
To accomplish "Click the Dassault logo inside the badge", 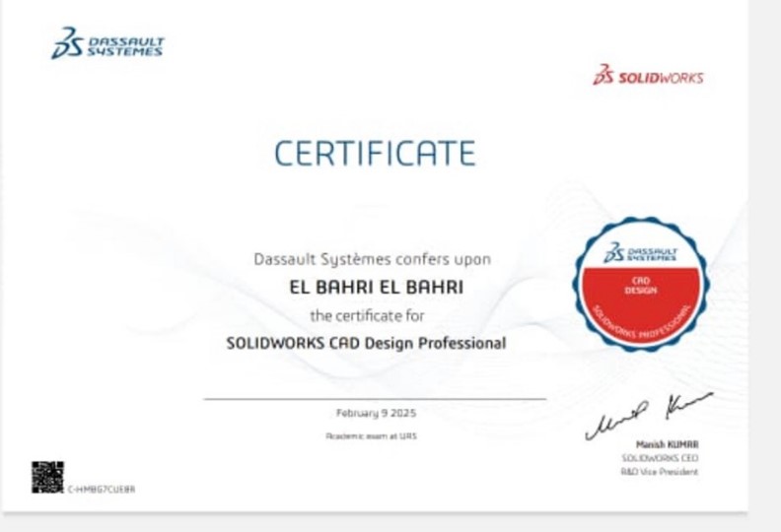I will 641,255.
